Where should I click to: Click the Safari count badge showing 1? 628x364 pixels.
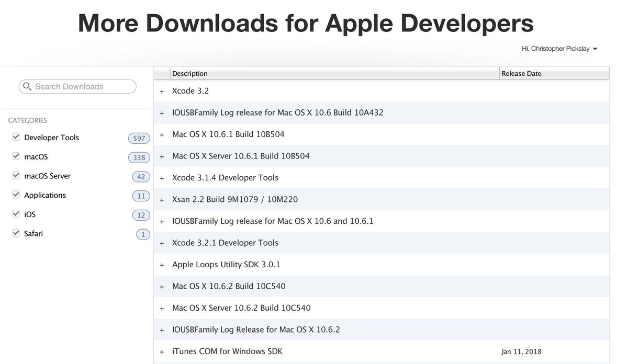pyautogui.click(x=143, y=234)
